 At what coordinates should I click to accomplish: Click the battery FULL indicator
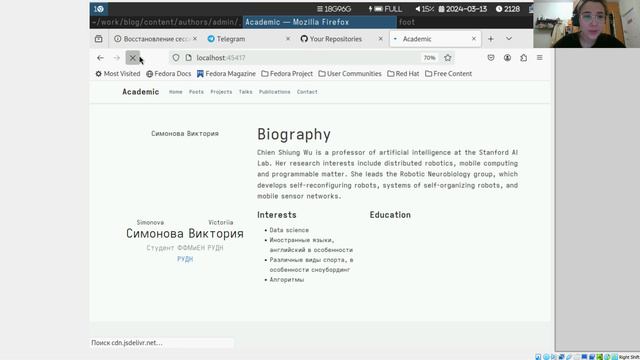click(x=385, y=9)
